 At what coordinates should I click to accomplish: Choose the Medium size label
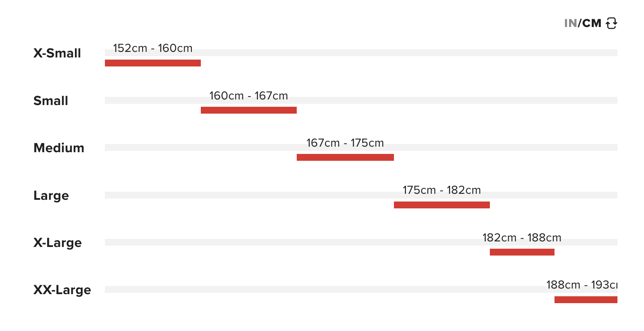pos(59,148)
